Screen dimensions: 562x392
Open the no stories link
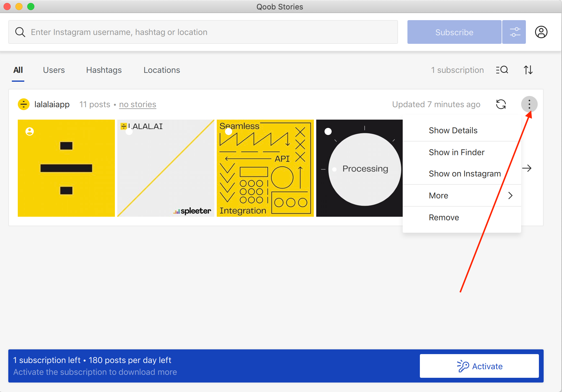coord(138,104)
